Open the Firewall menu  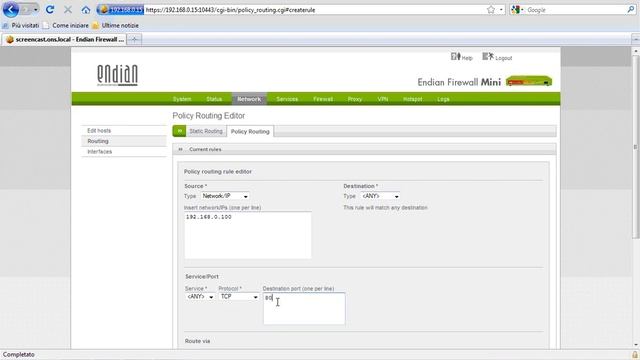[323, 99]
